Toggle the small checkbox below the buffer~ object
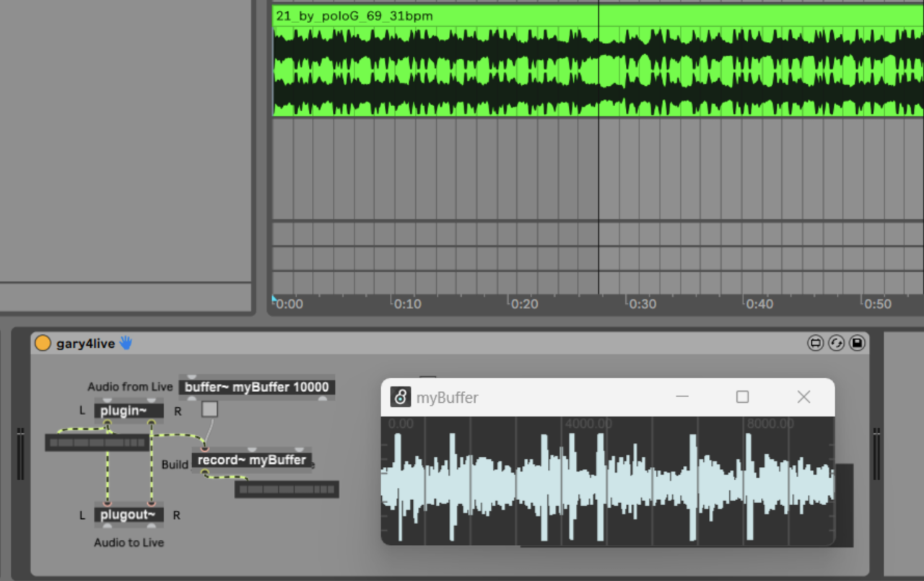This screenshot has width=924, height=581. coord(209,409)
